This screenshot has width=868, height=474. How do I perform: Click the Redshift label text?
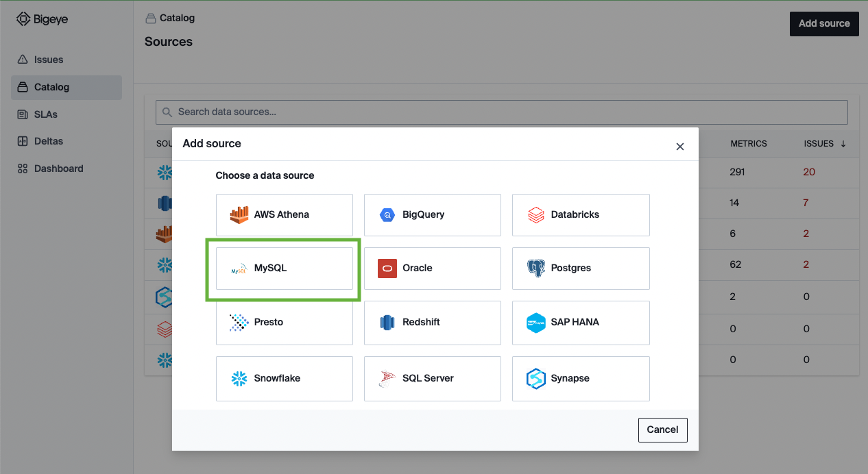[x=422, y=322]
